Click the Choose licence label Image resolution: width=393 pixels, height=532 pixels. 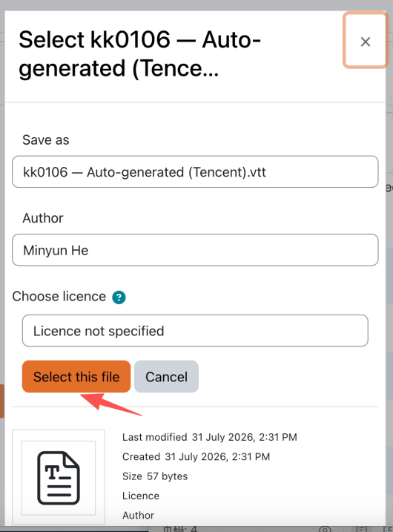coord(59,296)
